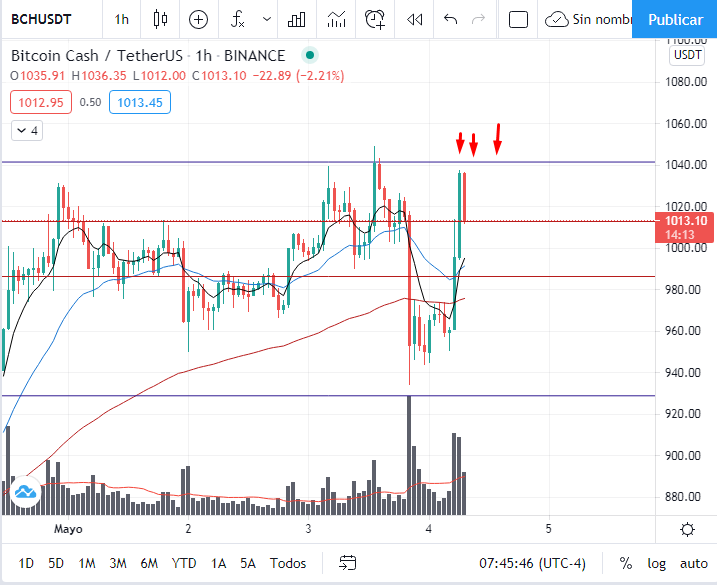This screenshot has height=585, width=717.
Task: Click the chart title Bitcoin Cash / TetherUS
Action: 97,56
